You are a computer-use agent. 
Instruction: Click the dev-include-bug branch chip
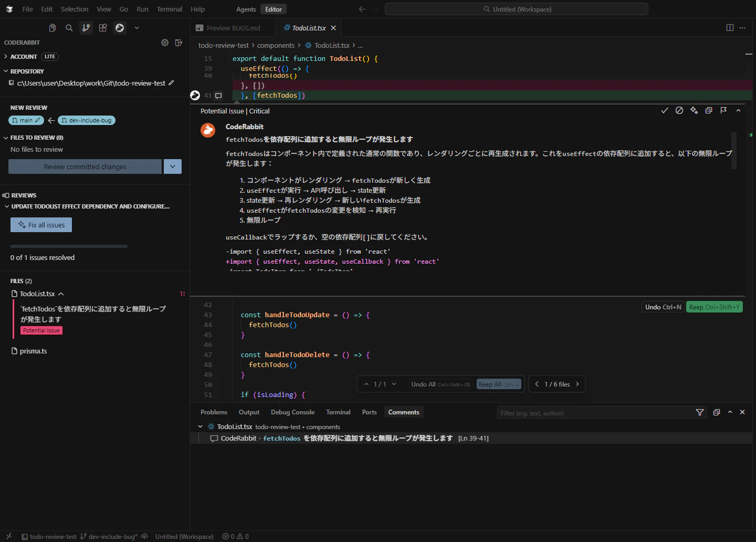pyautogui.click(x=87, y=120)
